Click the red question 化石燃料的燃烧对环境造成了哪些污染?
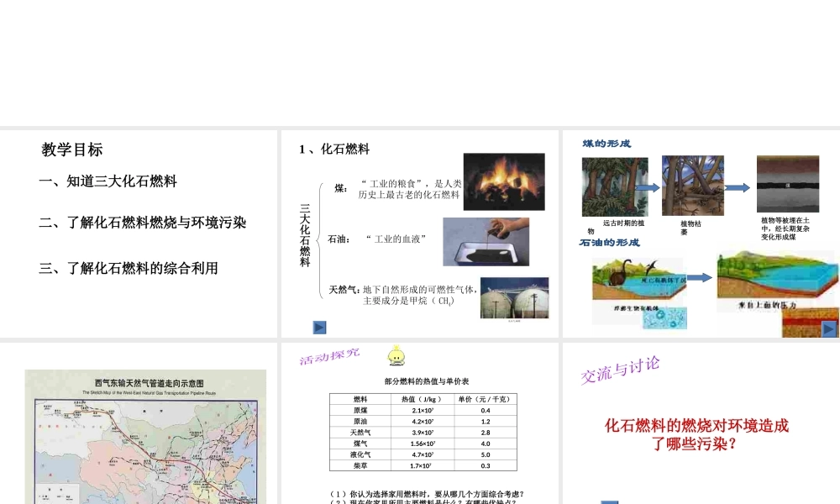The width and height of the screenshot is (840, 504). click(x=696, y=434)
